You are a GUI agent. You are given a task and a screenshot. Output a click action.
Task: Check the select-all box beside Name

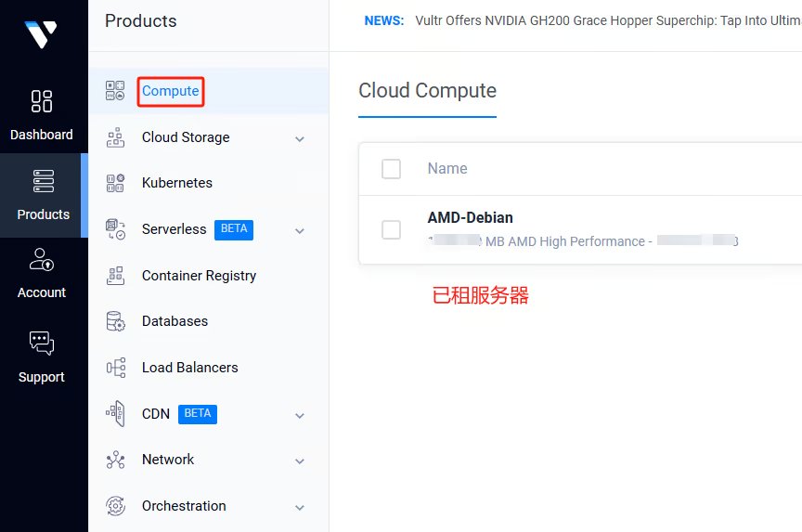coord(392,169)
